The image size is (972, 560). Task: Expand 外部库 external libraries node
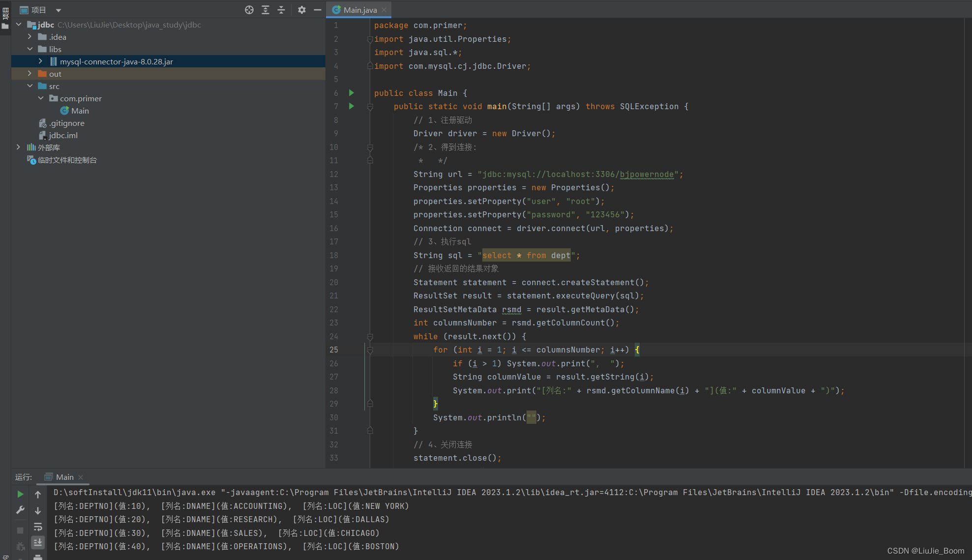tap(18, 147)
